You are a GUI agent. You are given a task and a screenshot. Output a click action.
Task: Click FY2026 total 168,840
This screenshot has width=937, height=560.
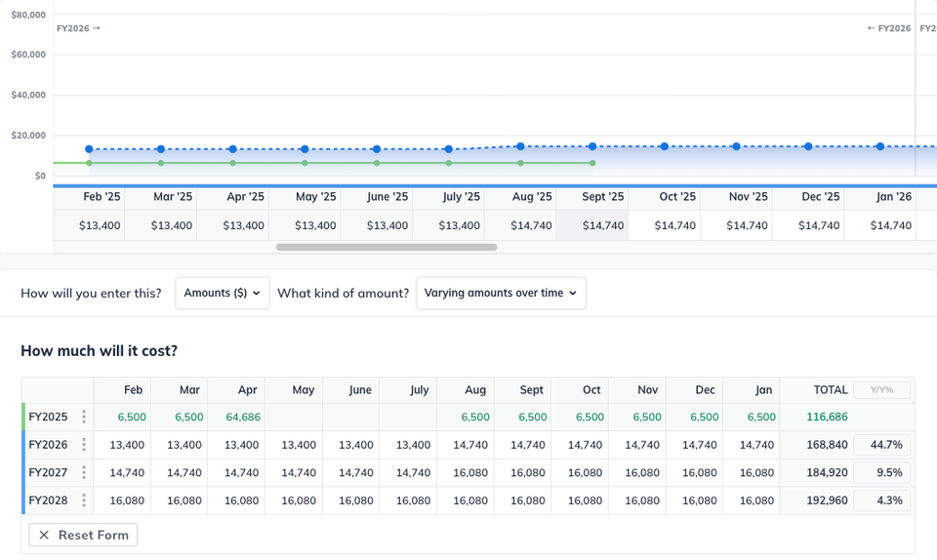tap(827, 445)
